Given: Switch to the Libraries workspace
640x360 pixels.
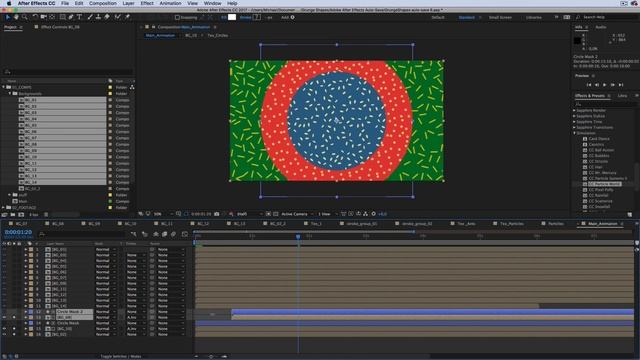Looking at the screenshot, I should [x=533, y=18].
